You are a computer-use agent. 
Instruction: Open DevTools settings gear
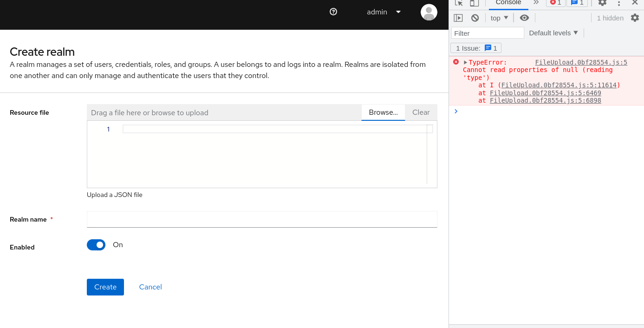pos(602,3)
